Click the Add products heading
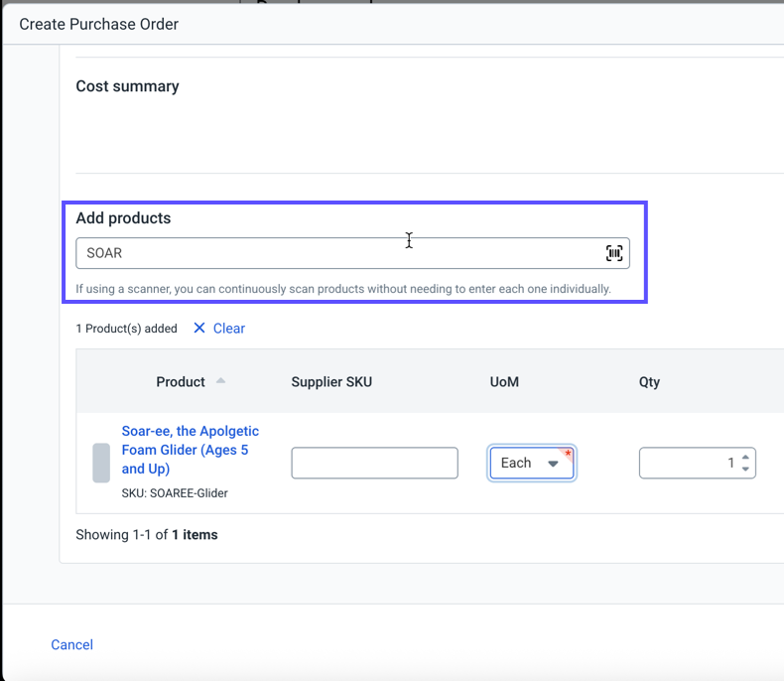Screen dimensions: 784x681 tap(123, 218)
